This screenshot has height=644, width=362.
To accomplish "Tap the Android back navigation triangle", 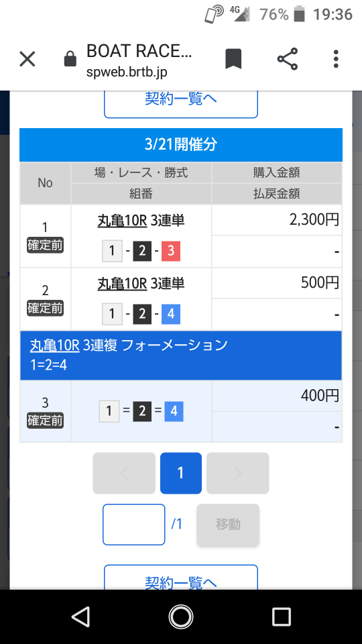I will 80,616.
